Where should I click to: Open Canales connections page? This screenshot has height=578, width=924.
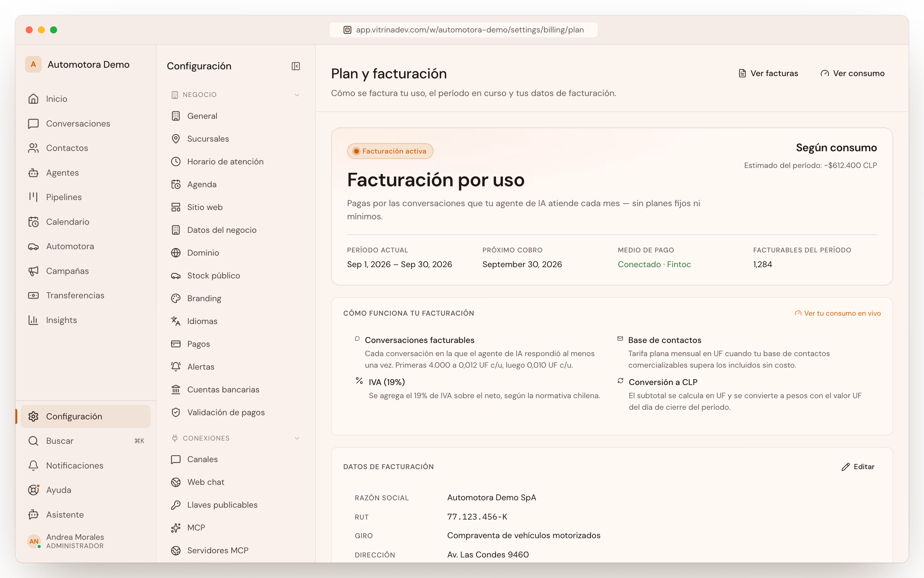coord(235,459)
